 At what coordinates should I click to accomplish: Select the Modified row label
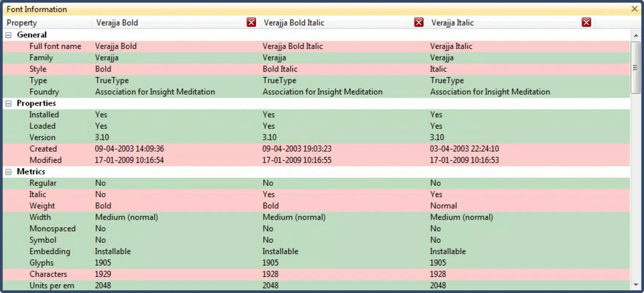tap(45, 160)
